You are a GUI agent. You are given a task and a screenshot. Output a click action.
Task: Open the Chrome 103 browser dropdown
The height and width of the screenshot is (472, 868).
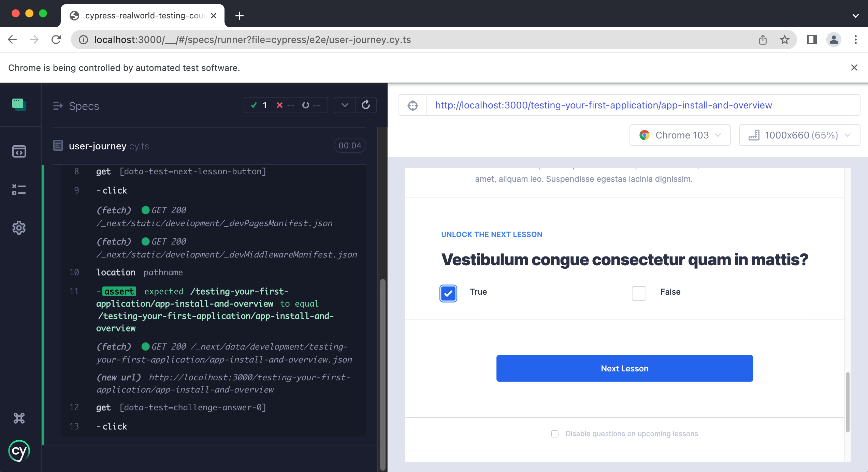point(680,135)
